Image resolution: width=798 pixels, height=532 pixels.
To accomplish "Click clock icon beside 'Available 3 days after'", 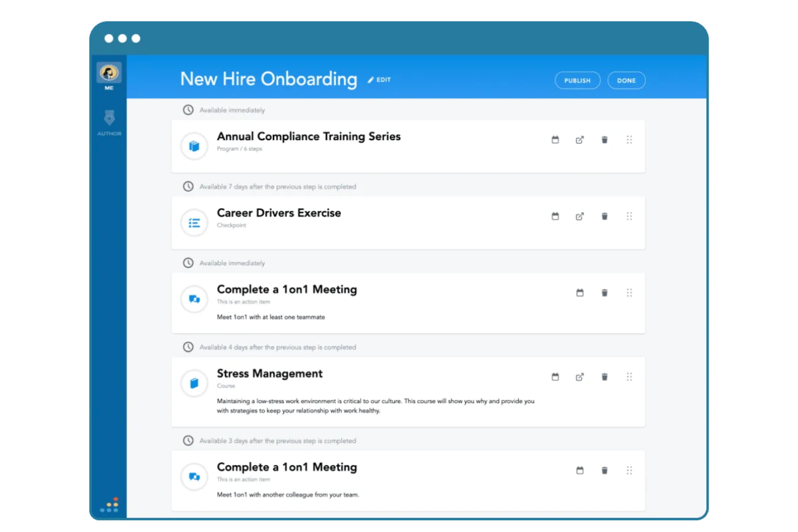I will click(188, 441).
